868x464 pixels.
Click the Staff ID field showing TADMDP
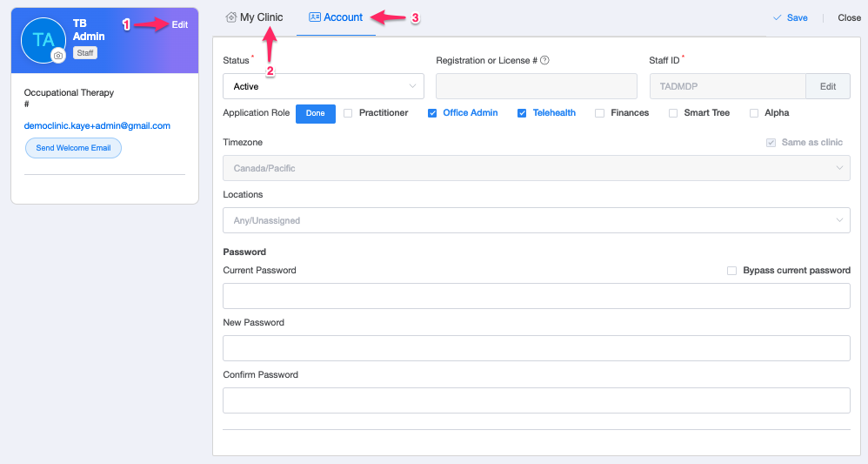pos(727,86)
